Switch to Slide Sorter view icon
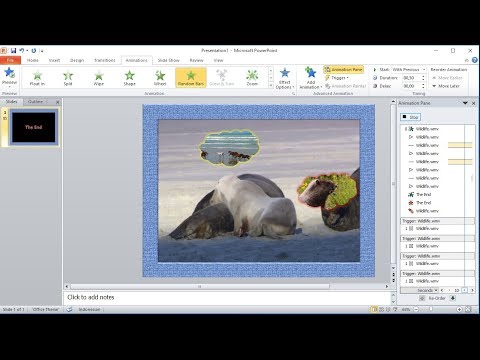The height and width of the screenshot is (360, 480). 382,310
